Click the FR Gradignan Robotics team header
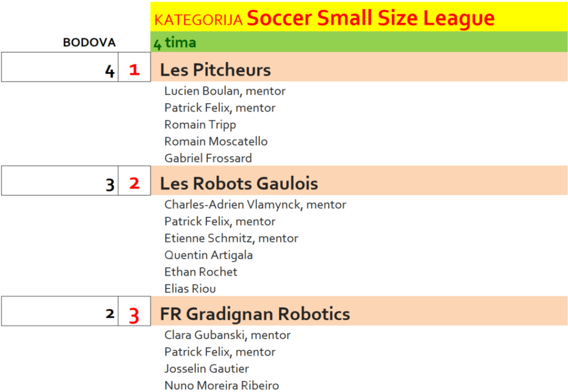 pyautogui.click(x=255, y=314)
